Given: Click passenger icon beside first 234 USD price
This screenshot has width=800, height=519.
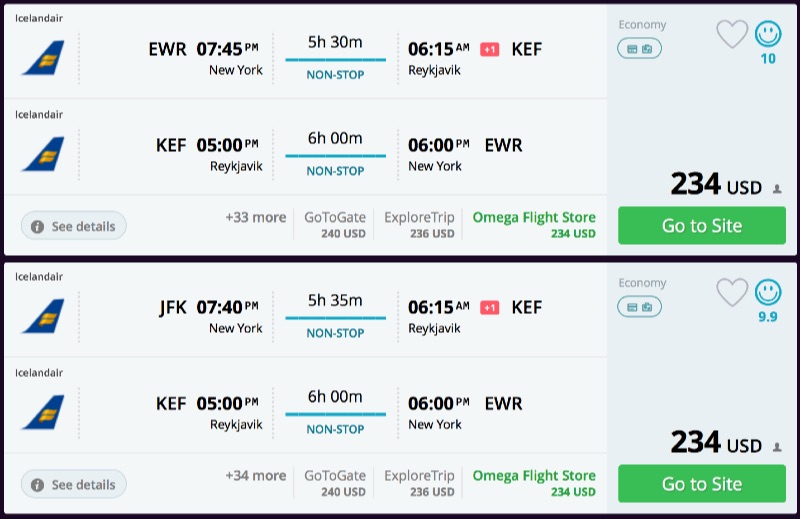Looking at the screenshot, I should (778, 188).
